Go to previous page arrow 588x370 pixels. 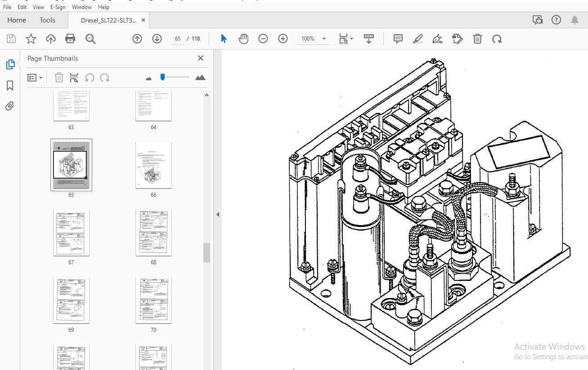(137, 39)
